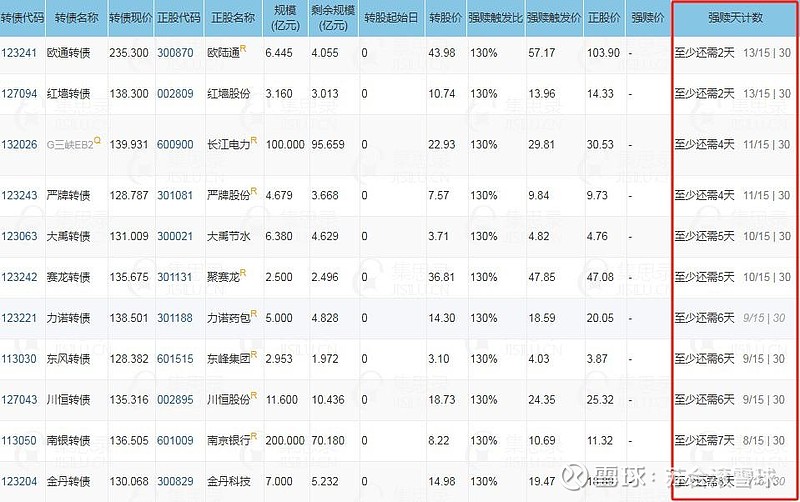Screen dimensions: 800x502
Task: Sort by 转股起始日 column header
Action: [391, 18]
